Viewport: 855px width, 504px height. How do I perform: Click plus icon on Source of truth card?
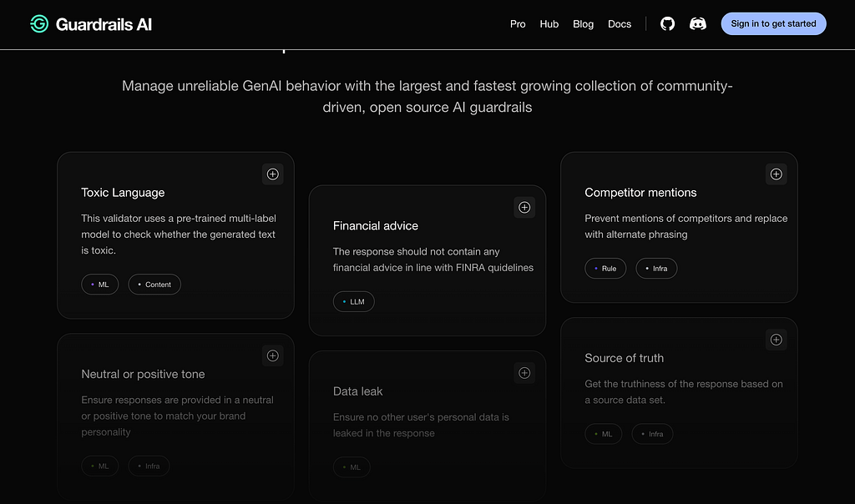click(x=776, y=340)
